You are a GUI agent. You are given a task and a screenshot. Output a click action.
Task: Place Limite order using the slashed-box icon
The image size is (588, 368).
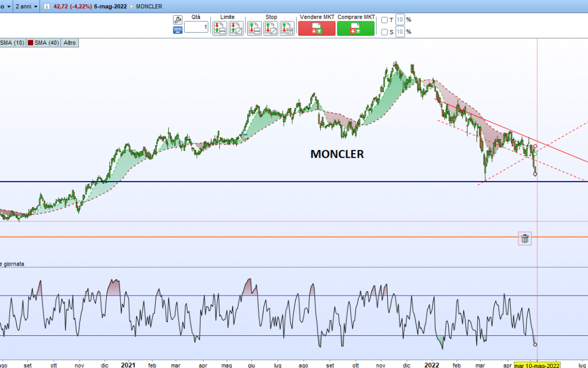[236, 28]
